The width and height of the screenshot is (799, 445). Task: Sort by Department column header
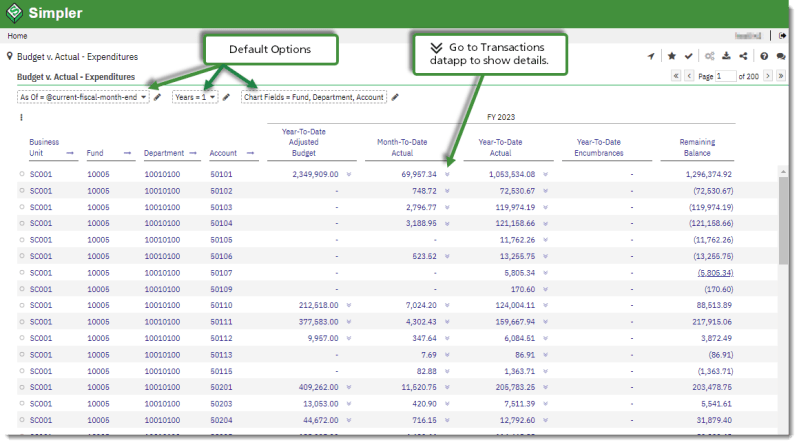click(164, 153)
